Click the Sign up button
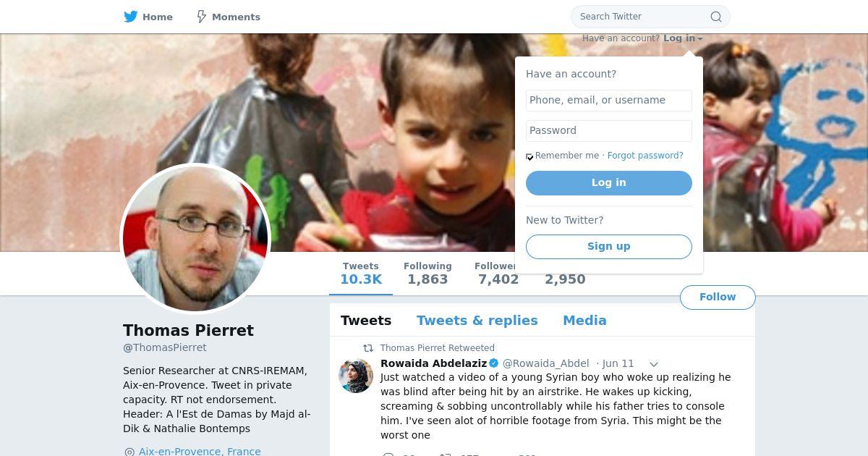868x456 pixels. [x=609, y=247]
